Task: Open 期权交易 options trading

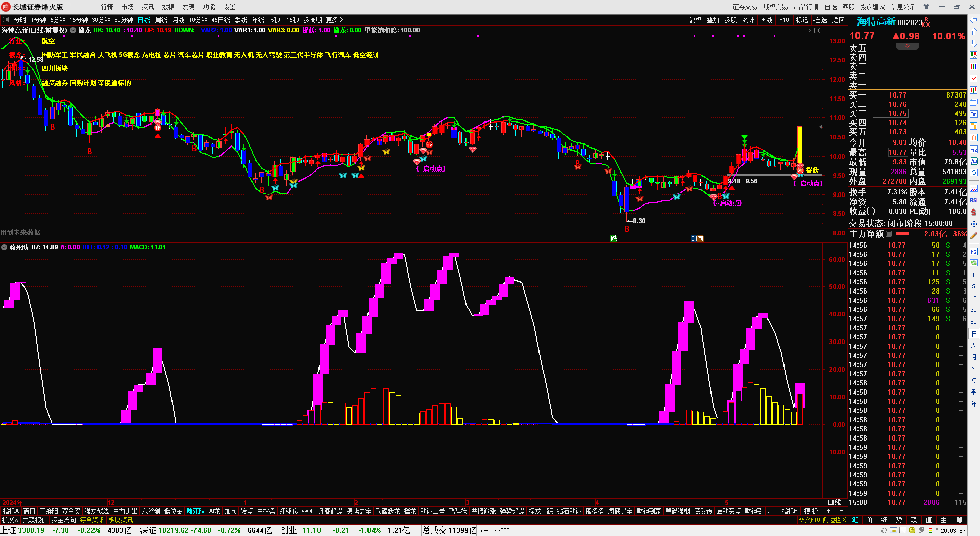Action: tap(775, 7)
